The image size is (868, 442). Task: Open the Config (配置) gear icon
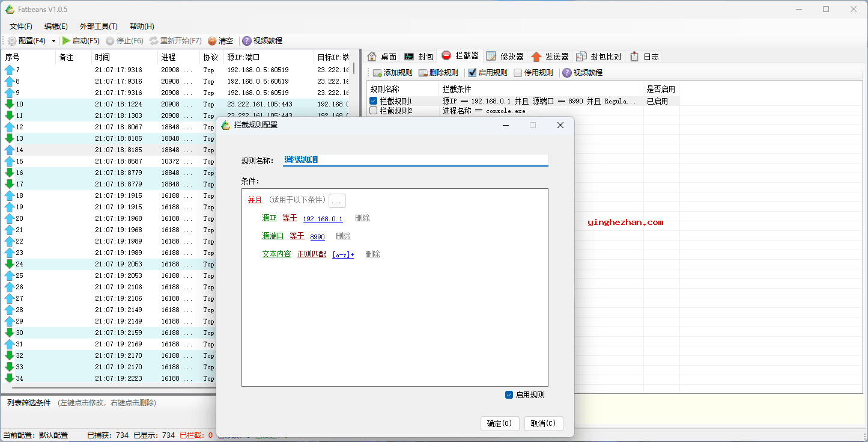[x=12, y=41]
